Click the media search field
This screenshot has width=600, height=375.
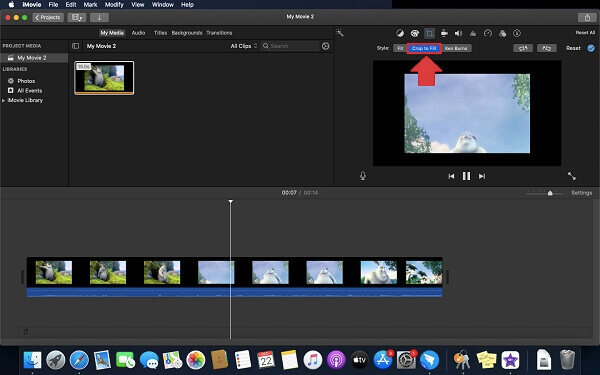coord(290,46)
